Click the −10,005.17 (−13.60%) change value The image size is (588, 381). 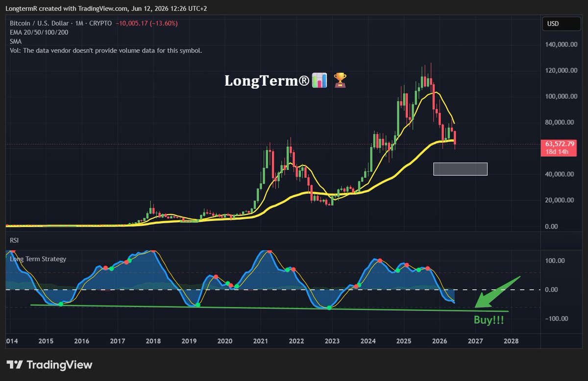[x=147, y=23]
